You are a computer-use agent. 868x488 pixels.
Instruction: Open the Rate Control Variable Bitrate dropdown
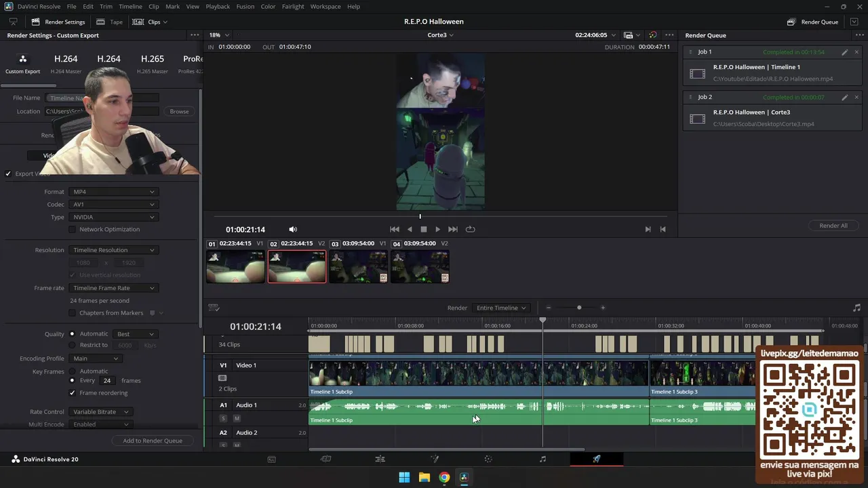pos(100,412)
